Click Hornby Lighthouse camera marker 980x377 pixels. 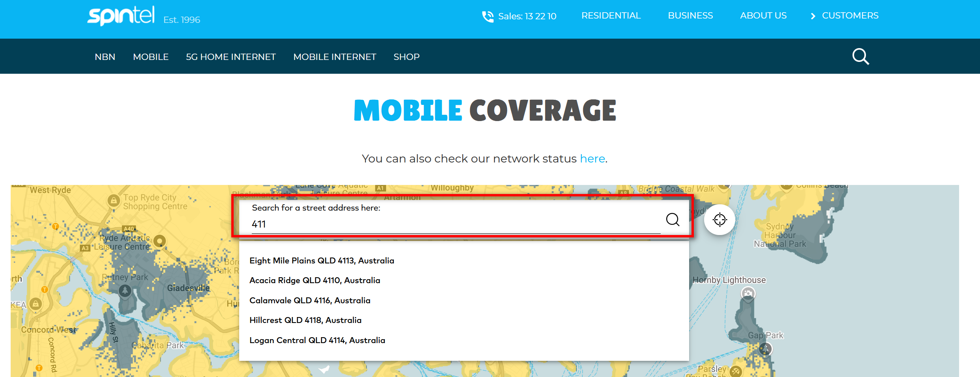[x=748, y=293]
